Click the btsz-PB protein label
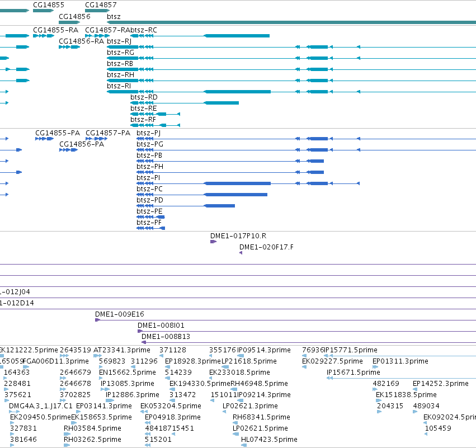Viewport: 476px width, 448px height. (149, 155)
